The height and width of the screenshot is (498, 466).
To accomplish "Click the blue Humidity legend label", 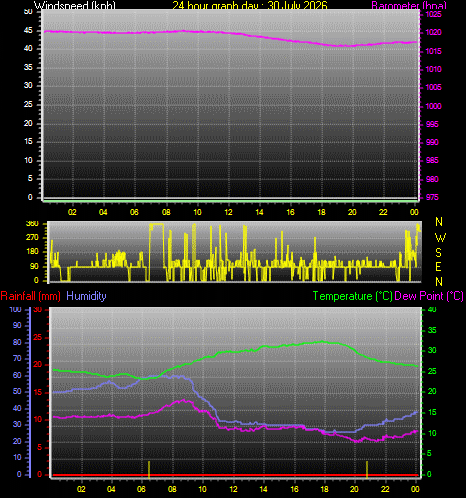I will (86, 296).
